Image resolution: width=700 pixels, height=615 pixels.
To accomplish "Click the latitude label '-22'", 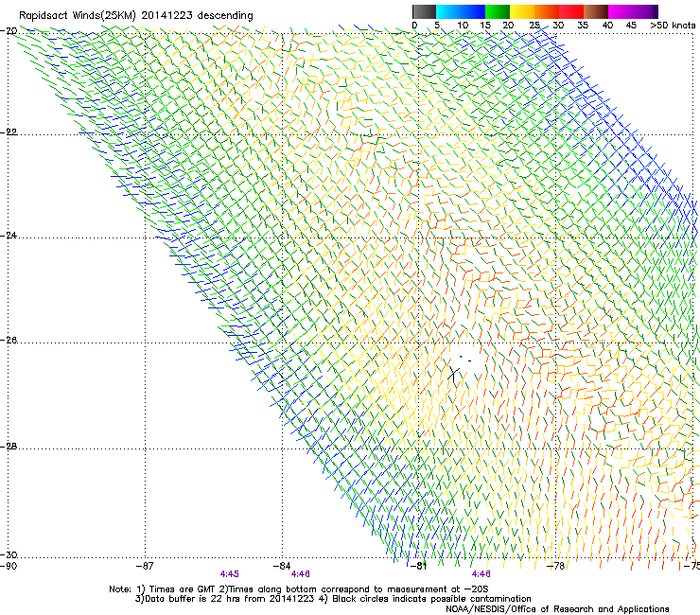I will [x=9, y=132].
